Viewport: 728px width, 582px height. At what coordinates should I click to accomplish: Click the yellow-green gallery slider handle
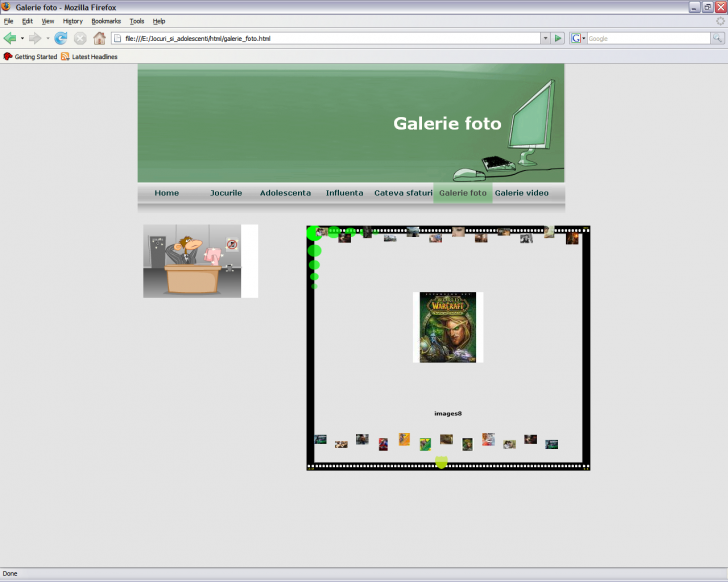click(442, 462)
